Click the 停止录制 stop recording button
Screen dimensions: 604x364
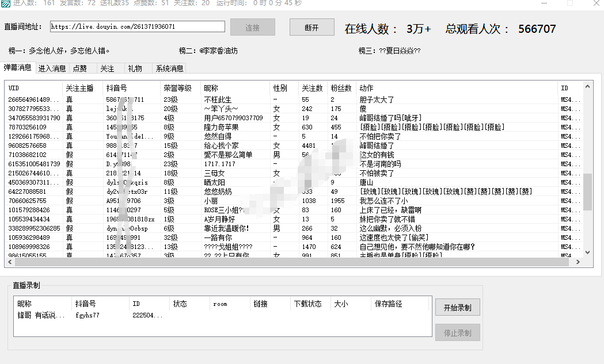(457, 333)
